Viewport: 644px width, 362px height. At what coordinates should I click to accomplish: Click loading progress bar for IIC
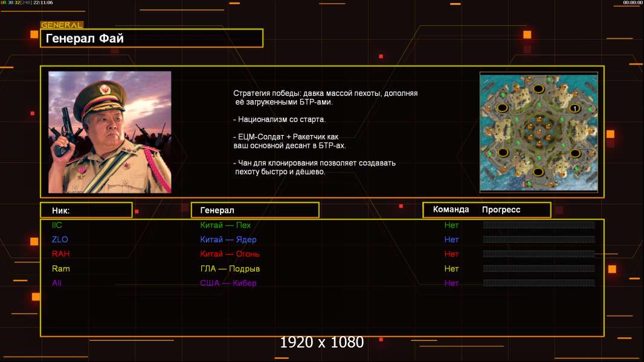coord(539,224)
